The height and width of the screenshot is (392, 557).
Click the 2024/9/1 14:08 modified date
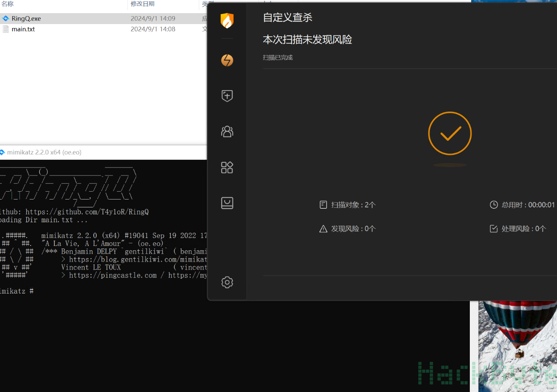pyautogui.click(x=153, y=29)
